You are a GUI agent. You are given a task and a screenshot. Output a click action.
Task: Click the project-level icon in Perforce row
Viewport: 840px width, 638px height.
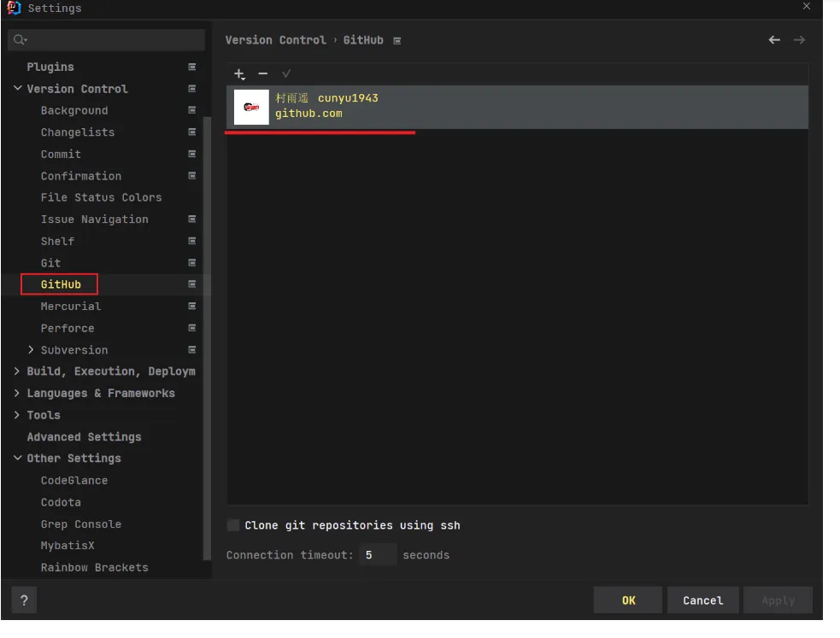point(191,328)
